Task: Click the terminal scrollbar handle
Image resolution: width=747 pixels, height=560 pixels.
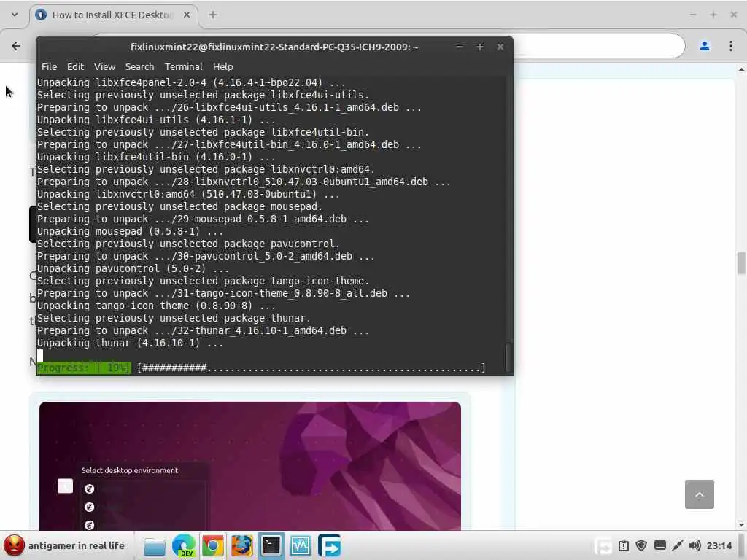Action: click(508, 357)
